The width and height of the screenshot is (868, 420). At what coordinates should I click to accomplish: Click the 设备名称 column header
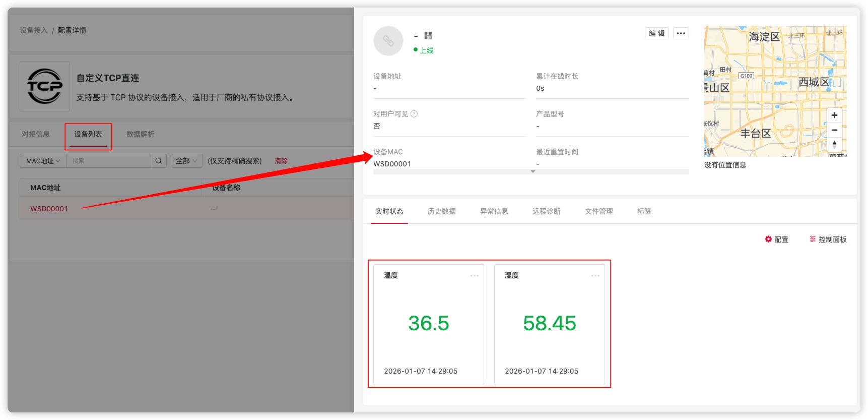[x=226, y=188]
